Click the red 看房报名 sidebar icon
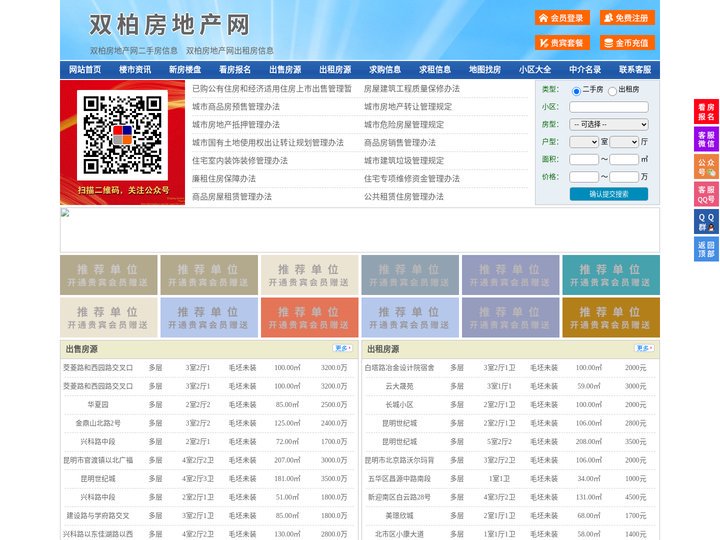The image size is (720, 540). tap(706, 112)
